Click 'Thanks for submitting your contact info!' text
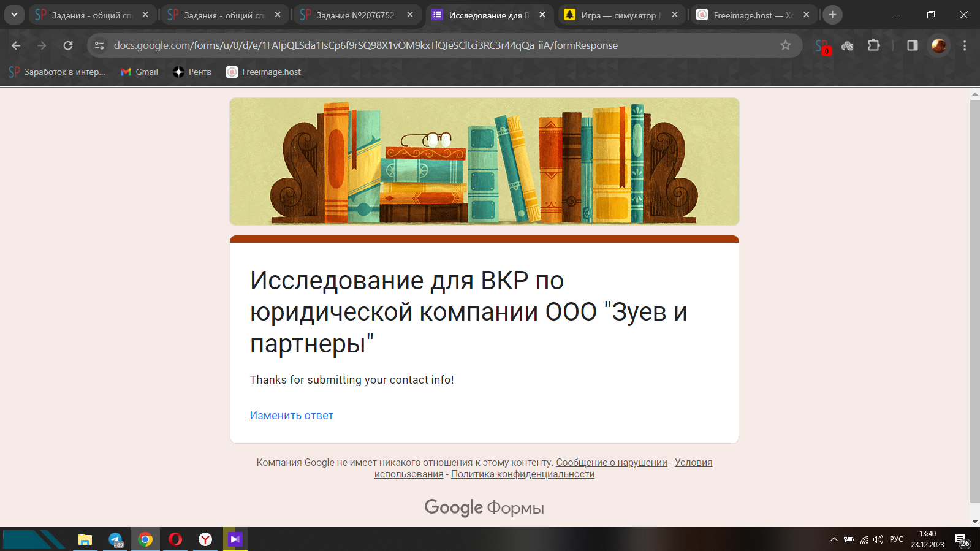Viewport: 980px width, 551px height. (352, 380)
